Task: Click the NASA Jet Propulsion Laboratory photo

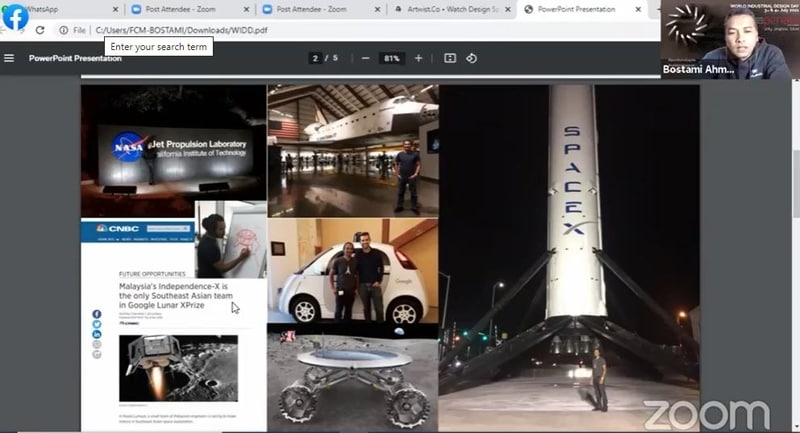Action: tap(173, 150)
